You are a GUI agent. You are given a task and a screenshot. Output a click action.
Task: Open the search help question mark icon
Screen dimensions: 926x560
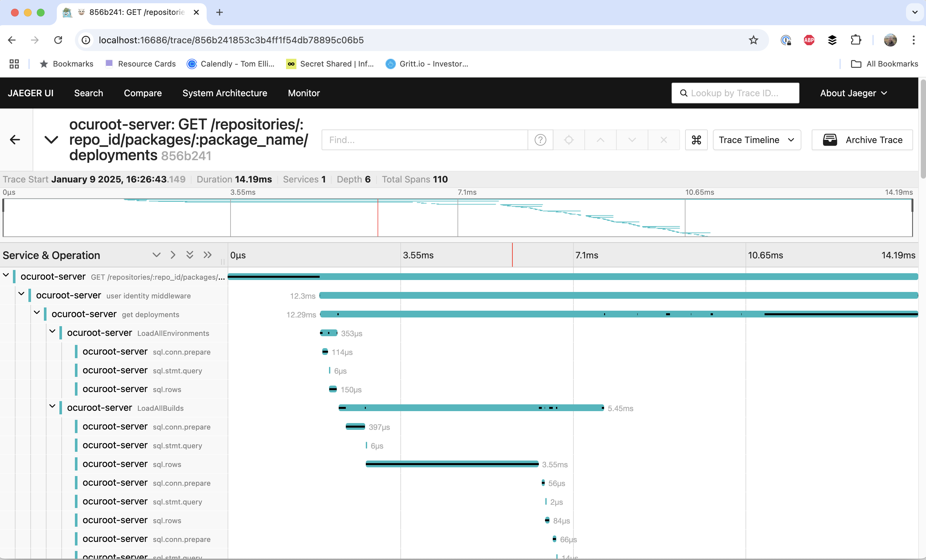[x=540, y=140]
